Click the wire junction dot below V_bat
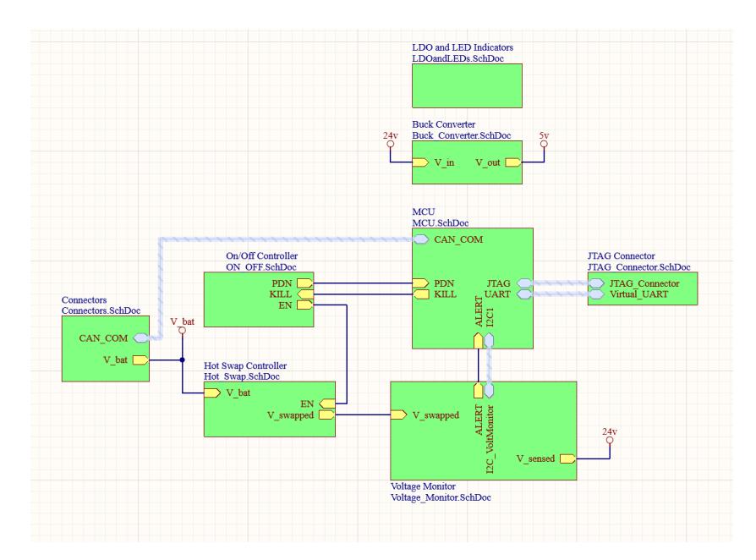756x560 pixels. (x=183, y=360)
